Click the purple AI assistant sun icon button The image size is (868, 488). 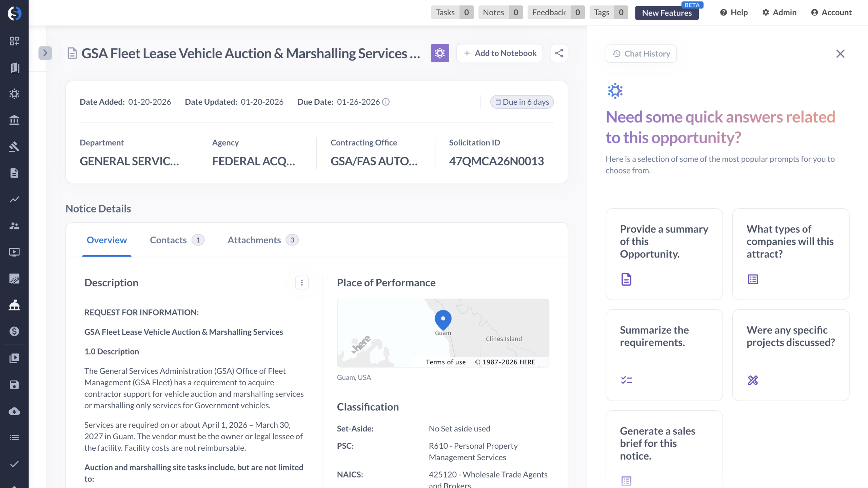click(x=440, y=53)
